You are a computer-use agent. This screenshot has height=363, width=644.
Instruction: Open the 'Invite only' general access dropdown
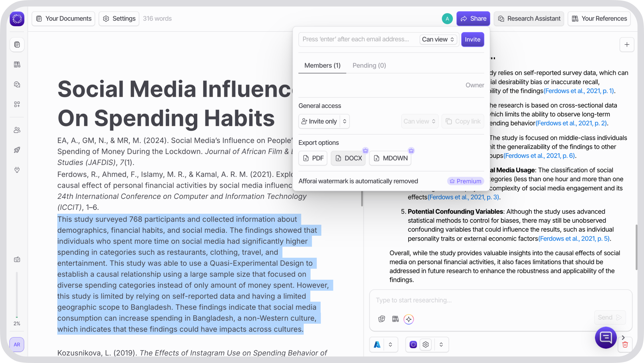(324, 121)
